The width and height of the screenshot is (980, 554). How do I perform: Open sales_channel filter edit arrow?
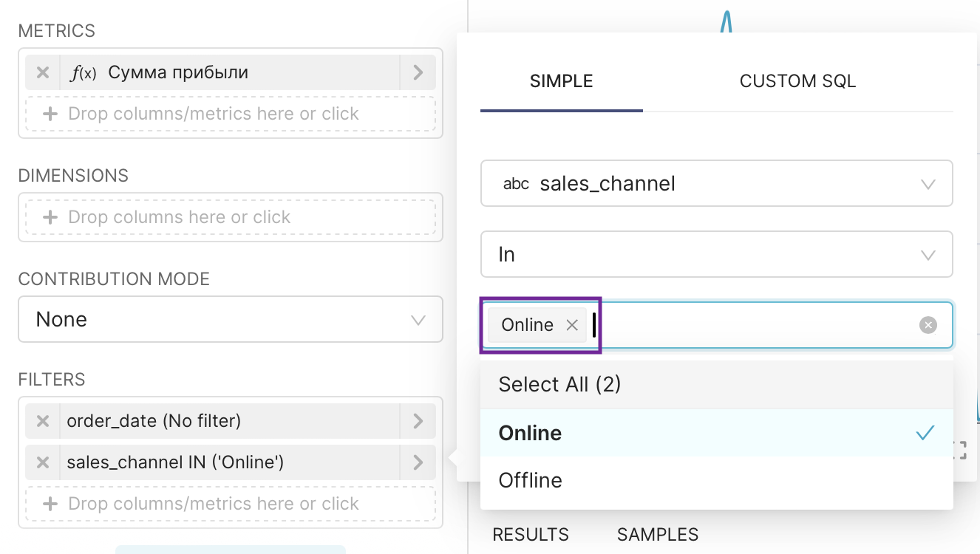point(418,462)
